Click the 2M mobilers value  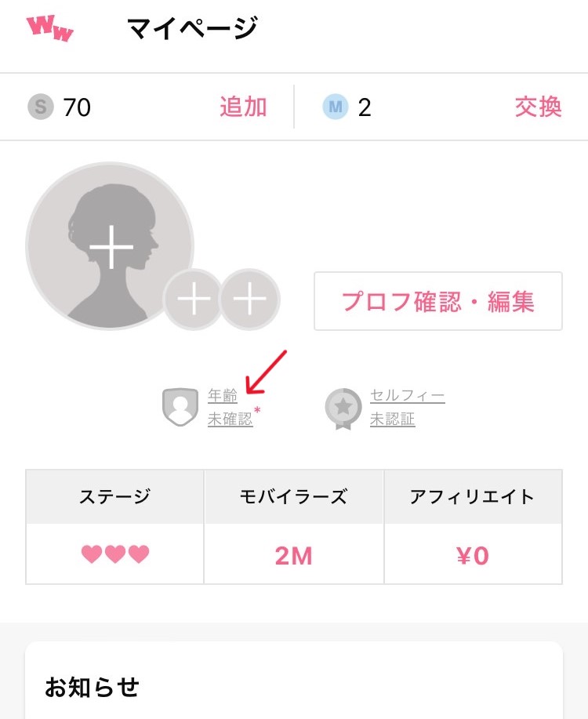[x=293, y=556]
